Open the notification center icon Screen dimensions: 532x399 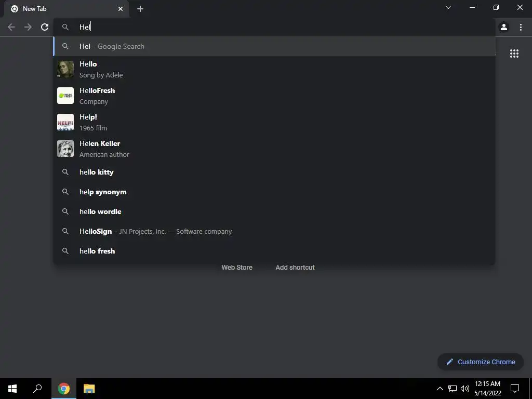[515, 389]
